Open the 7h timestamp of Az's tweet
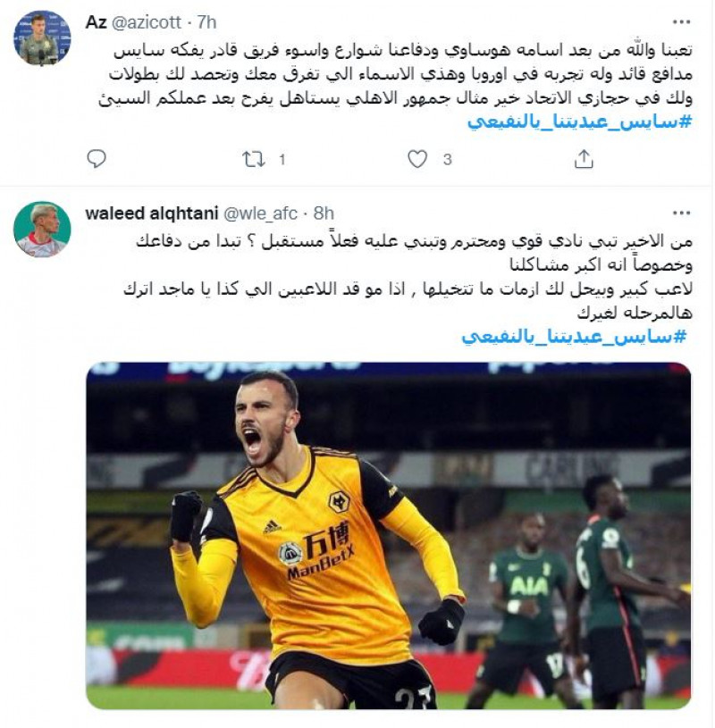 206,21
